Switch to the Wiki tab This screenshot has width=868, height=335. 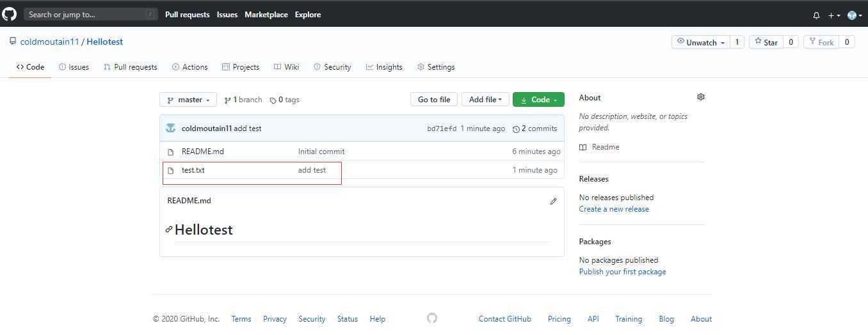click(286, 66)
